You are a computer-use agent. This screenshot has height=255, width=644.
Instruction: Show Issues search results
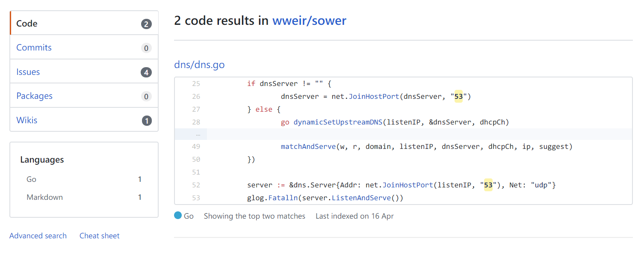(84, 72)
